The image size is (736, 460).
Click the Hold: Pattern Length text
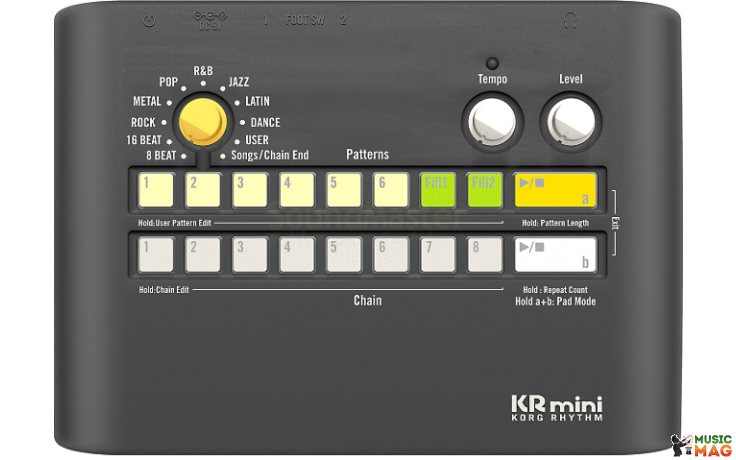pyautogui.click(x=555, y=223)
